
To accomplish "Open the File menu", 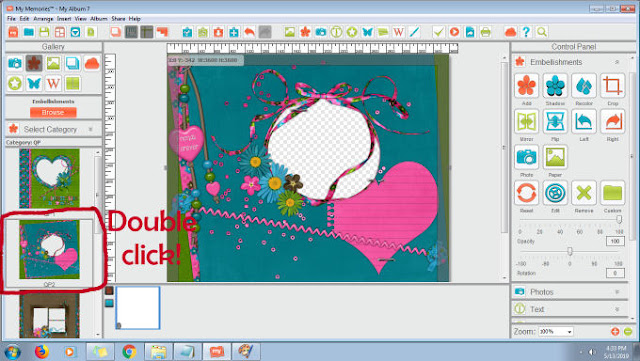I will click(x=11, y=18).
